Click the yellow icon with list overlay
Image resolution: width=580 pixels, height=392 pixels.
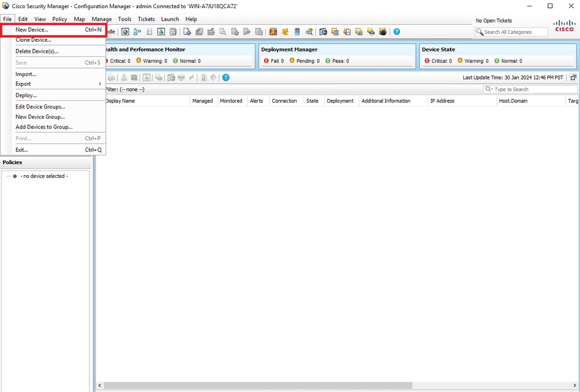click(347, 32)
